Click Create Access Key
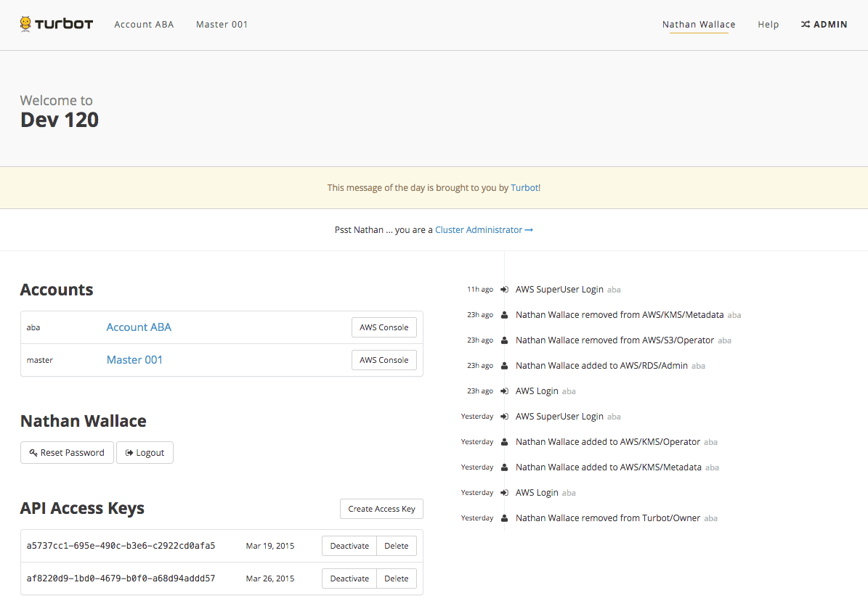This screenshot has width=868, height=601. [x=381, y=509]
